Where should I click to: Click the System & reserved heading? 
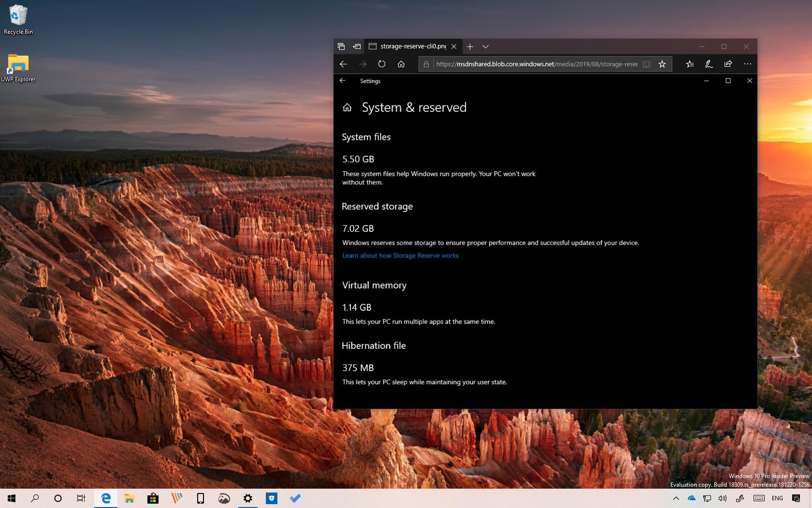[x=414, y=107]
